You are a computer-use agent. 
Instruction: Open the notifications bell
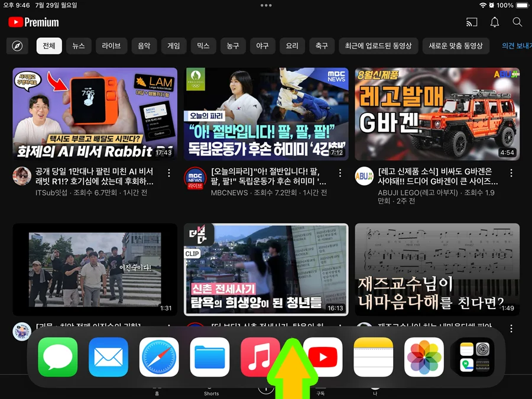[495, 22]
